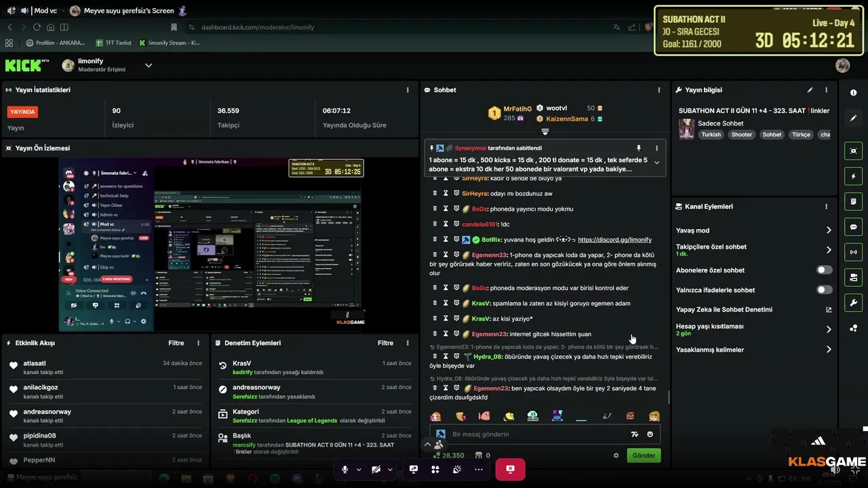Click the Kick logo in header
Viewport: 868px width, 488px height.
pos(27,65)
